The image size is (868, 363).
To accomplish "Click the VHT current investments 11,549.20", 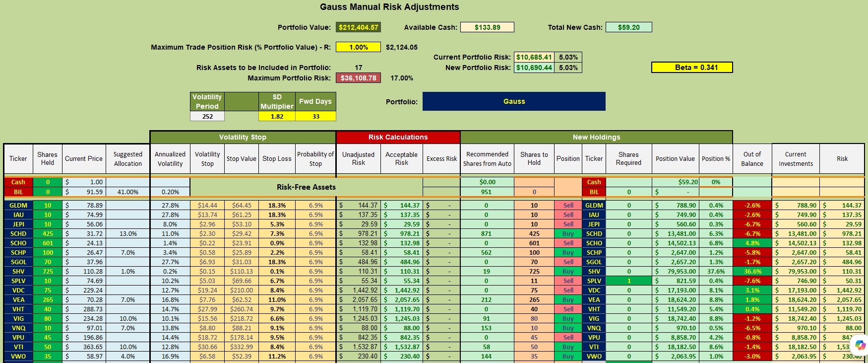I will (796, 309).
